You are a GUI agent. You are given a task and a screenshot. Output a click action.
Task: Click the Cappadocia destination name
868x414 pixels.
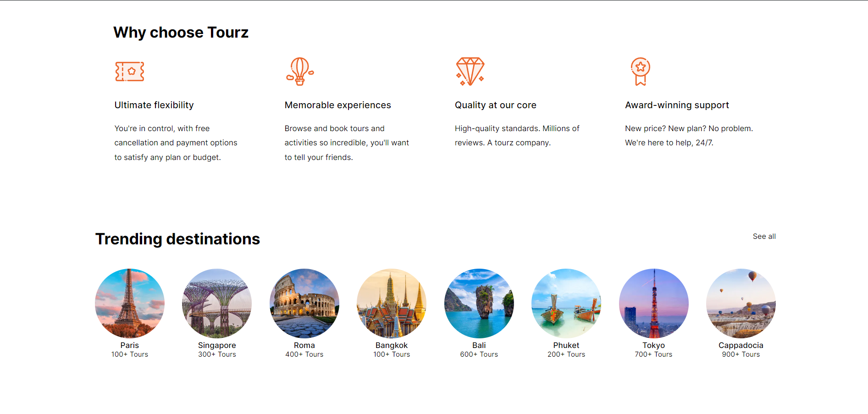[741, 346]
